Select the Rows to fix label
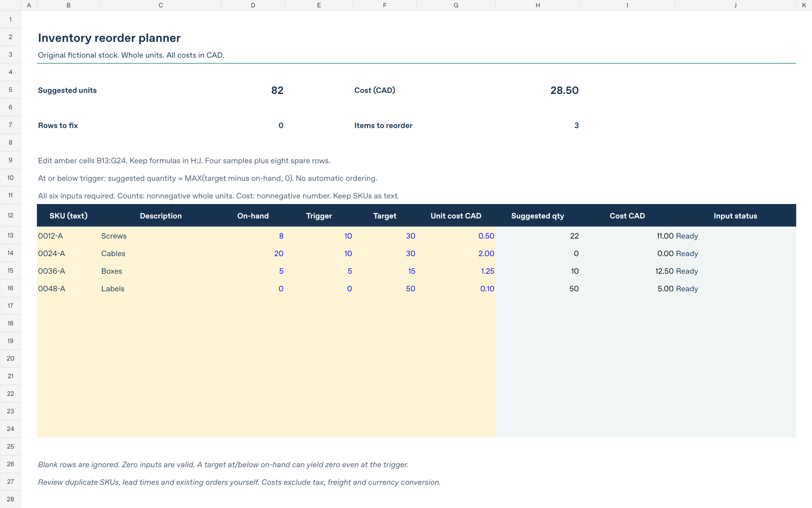The width and height of the screenshot is (812, 508). coord(58,126)
